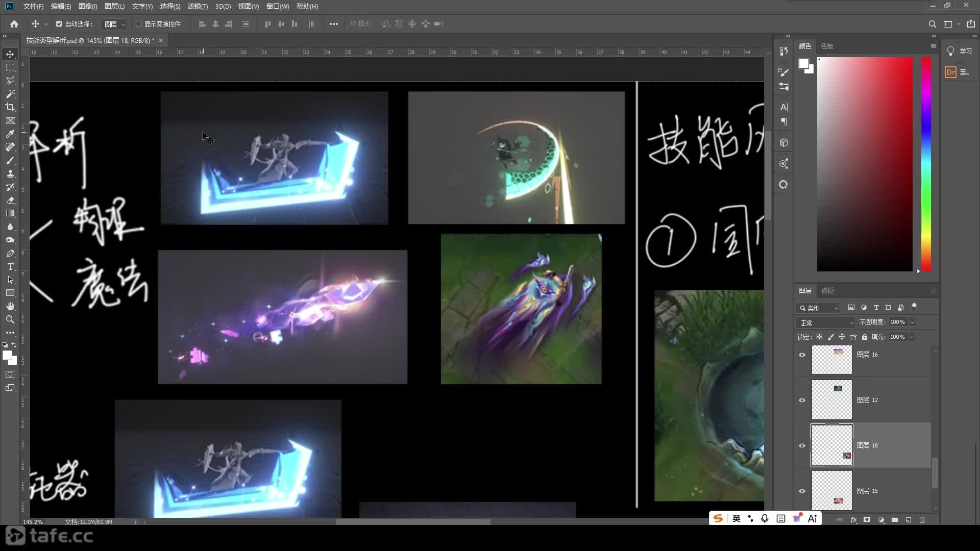Click the share button at top right
The height and width of the screenshot is (551, 980).
[970, 24]
